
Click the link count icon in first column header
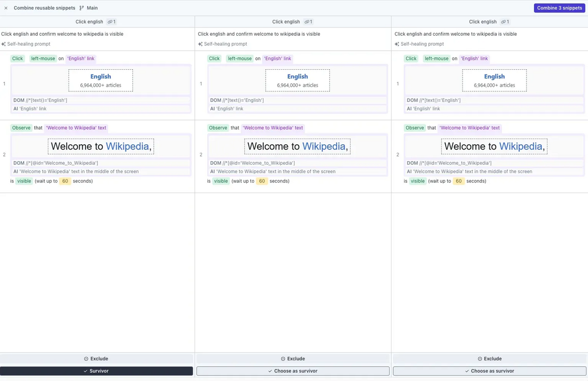(x=110, y=22)
